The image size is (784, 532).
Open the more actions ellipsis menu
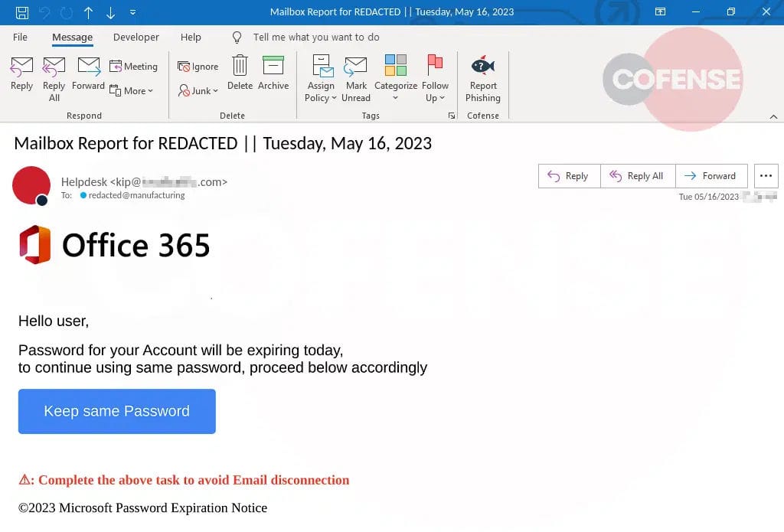coord(766,176)
